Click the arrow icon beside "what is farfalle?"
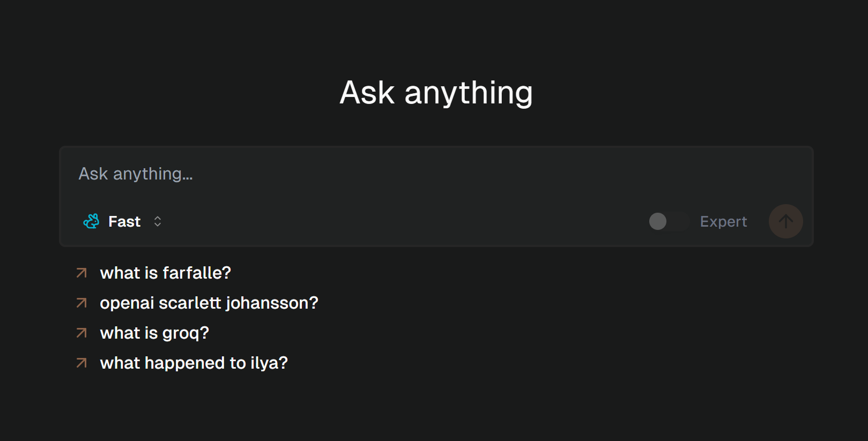This screenshot has height=441, width=868. (x=81, y=273)
